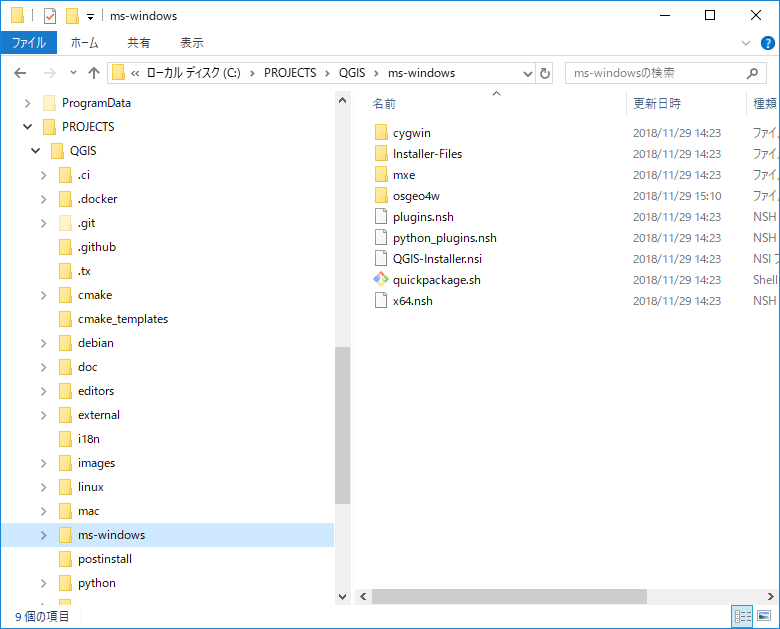
Task: Open the address bar history dropdown
Action: click(x=528, y=73)
